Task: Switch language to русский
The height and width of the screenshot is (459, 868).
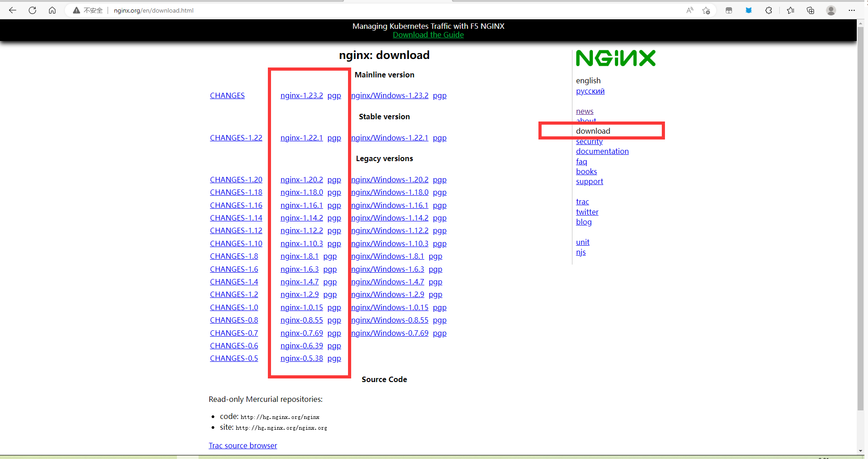Action: [590, 91]
